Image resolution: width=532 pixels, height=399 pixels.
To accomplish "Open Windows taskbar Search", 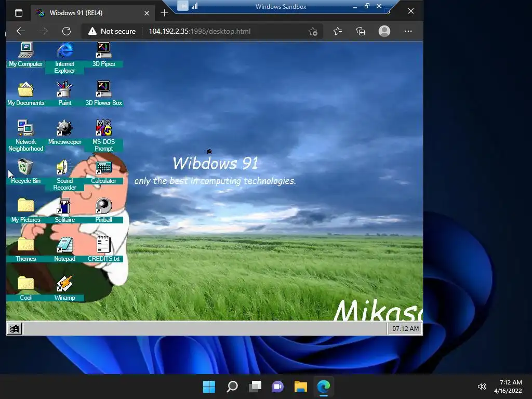I will point(232,387).
